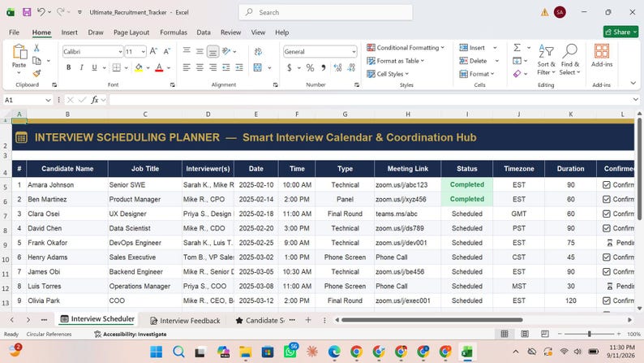Expand Conditional Formatting menu
644x363 pixels.
[406, 48]
